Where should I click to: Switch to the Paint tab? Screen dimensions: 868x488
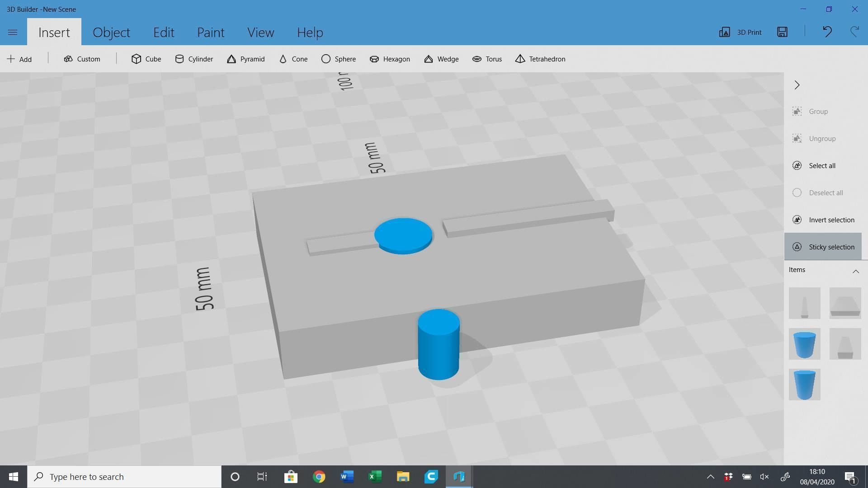(x=211, y=32)
